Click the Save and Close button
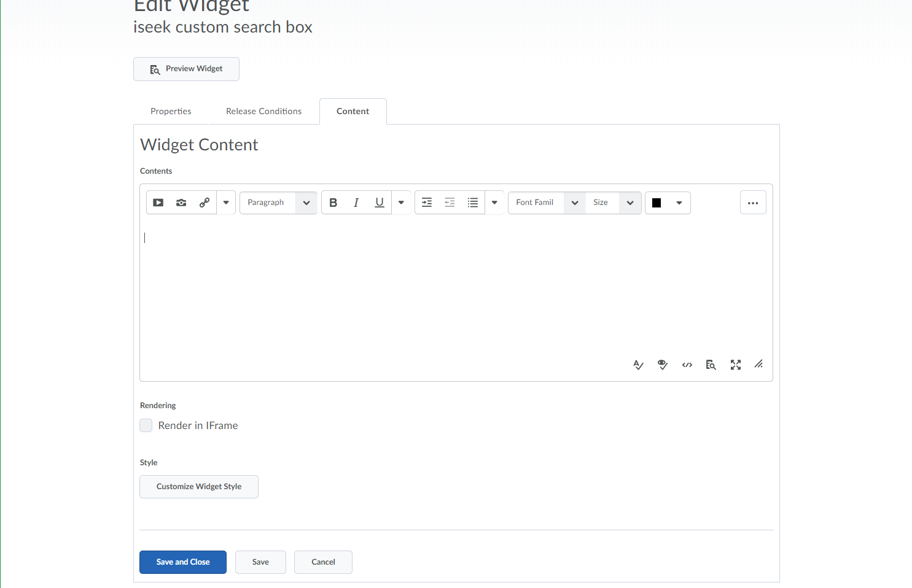 click(183, 562)
